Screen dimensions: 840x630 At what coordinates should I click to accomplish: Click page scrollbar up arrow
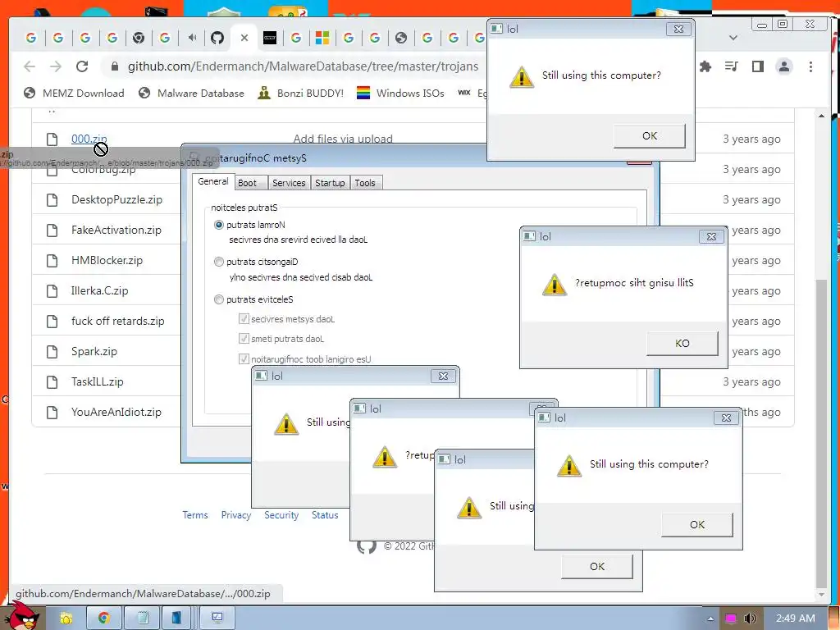821,115
